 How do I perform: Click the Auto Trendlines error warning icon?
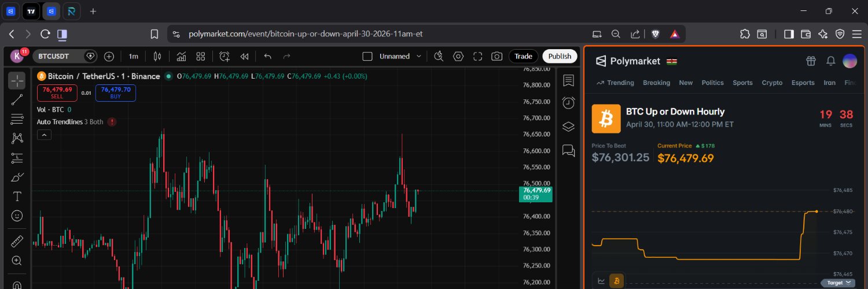pos(112,122)
